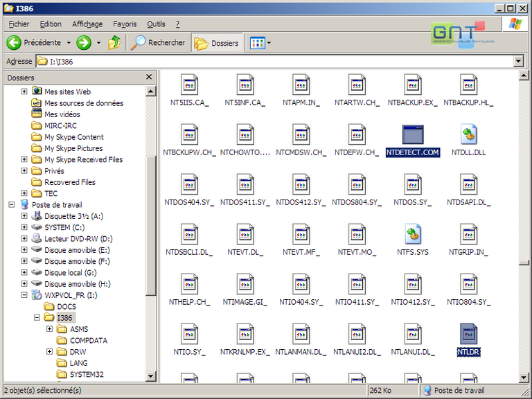
Task: Select the NTEVT.MF_ file icon
Action: pos(301,234)
